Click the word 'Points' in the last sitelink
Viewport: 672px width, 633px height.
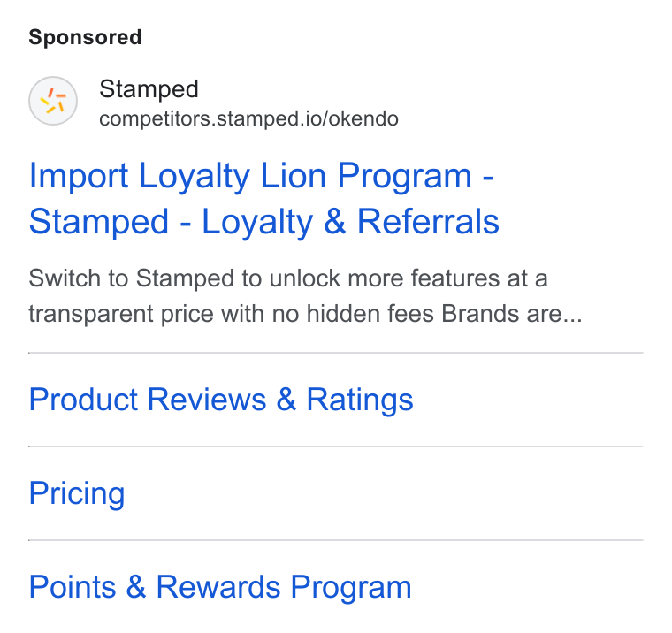(73, 587)
